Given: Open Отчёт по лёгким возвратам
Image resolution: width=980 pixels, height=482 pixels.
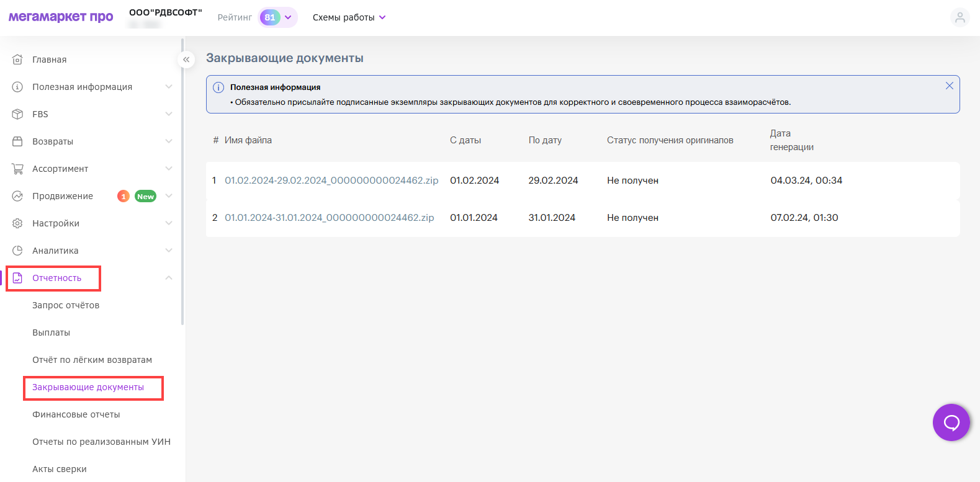Looking at the screenshot, I should tap(92, 360).
